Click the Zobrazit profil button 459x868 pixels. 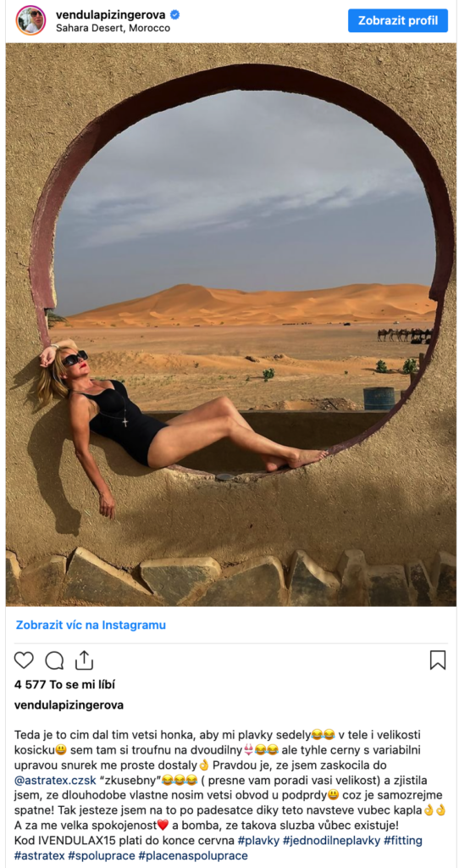[x=398, y=20]
